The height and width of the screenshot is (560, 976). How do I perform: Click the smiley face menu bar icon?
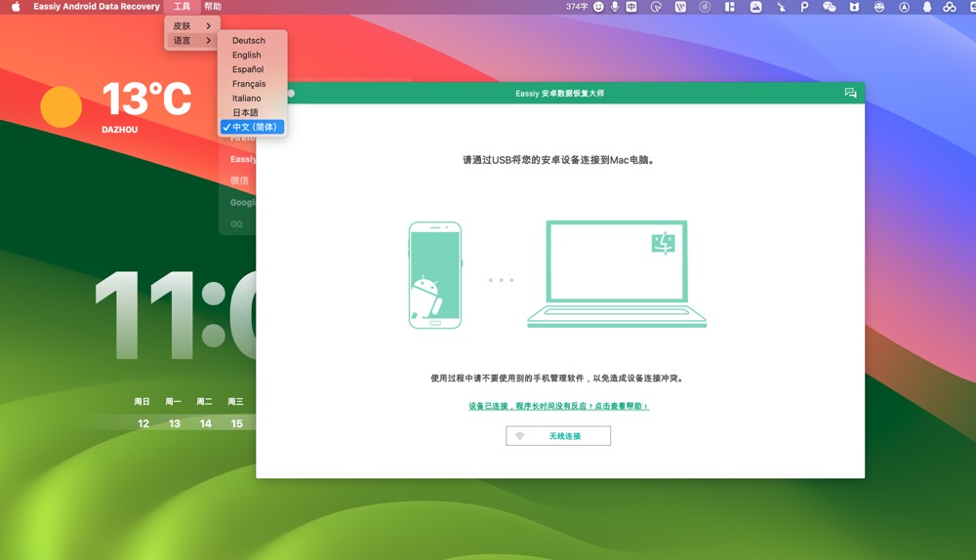[598, 7]
